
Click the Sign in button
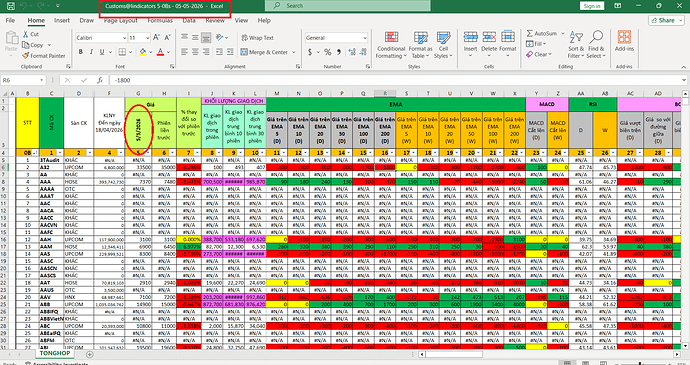click(592, 6)
